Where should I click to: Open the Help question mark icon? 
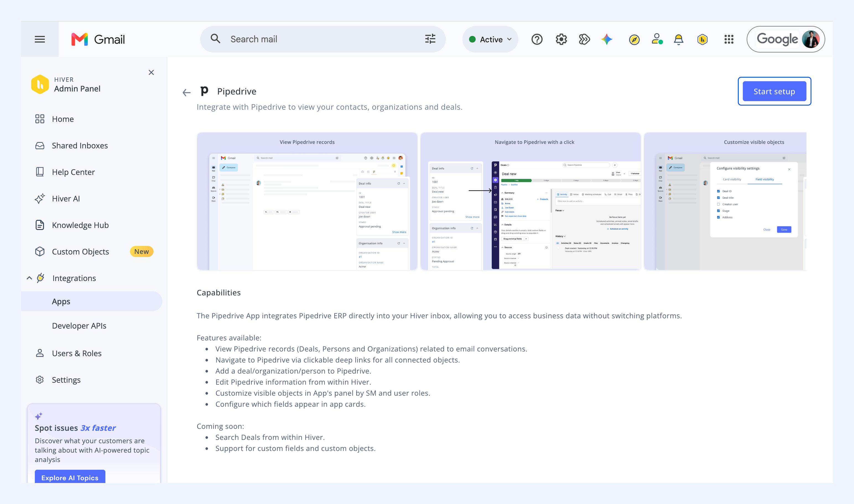coord(537,40)
